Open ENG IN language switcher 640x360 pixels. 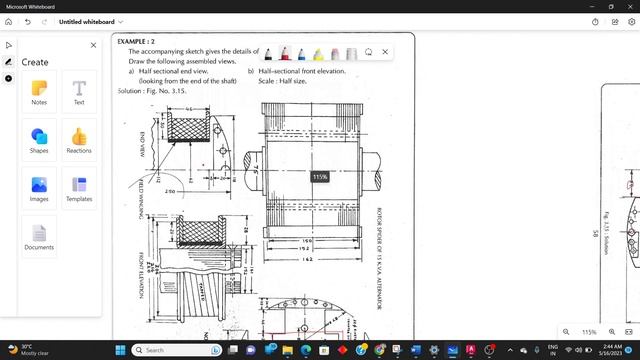tap(553, 350)
